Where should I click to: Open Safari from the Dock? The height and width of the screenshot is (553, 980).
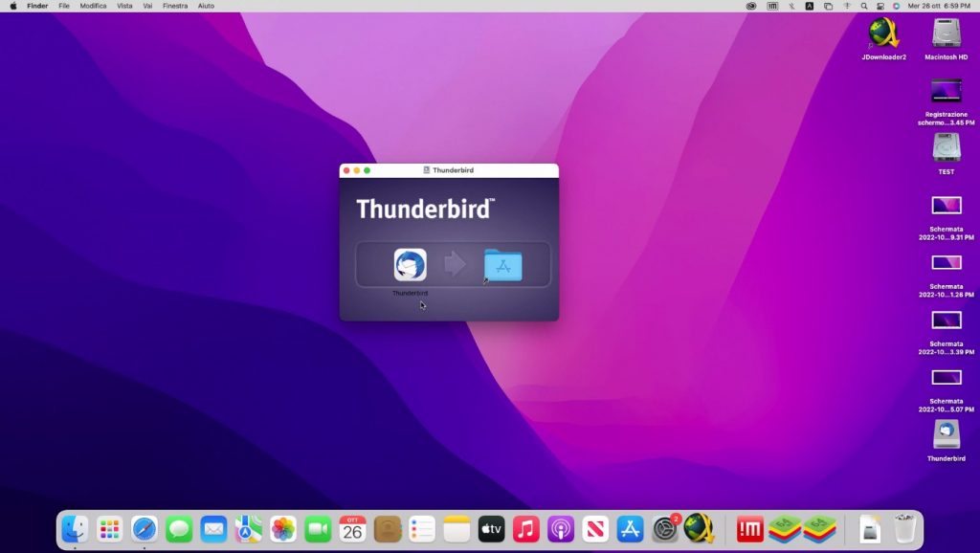(145, 528)
